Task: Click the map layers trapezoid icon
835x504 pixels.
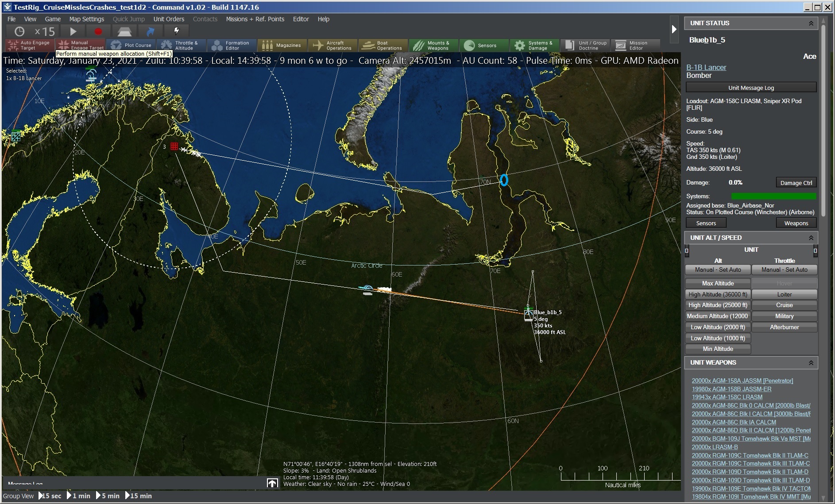Action: point(124,31)
